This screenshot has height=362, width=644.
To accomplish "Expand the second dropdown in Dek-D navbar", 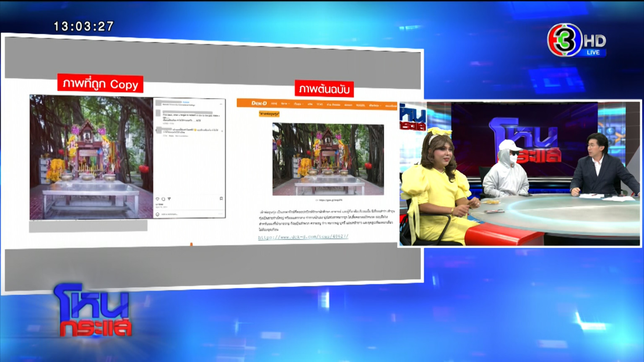I will [x=285, y=103].
